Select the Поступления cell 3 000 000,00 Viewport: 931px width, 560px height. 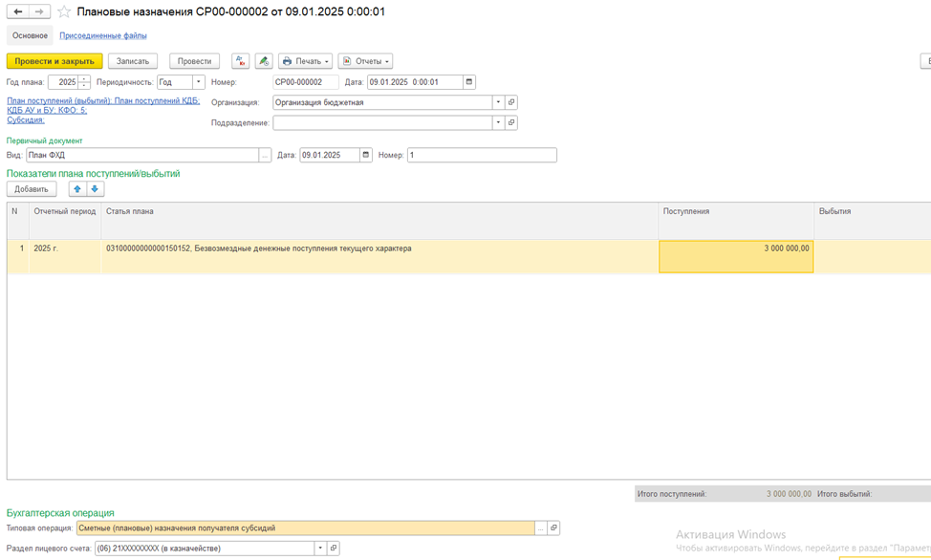[x=736, y=256]
